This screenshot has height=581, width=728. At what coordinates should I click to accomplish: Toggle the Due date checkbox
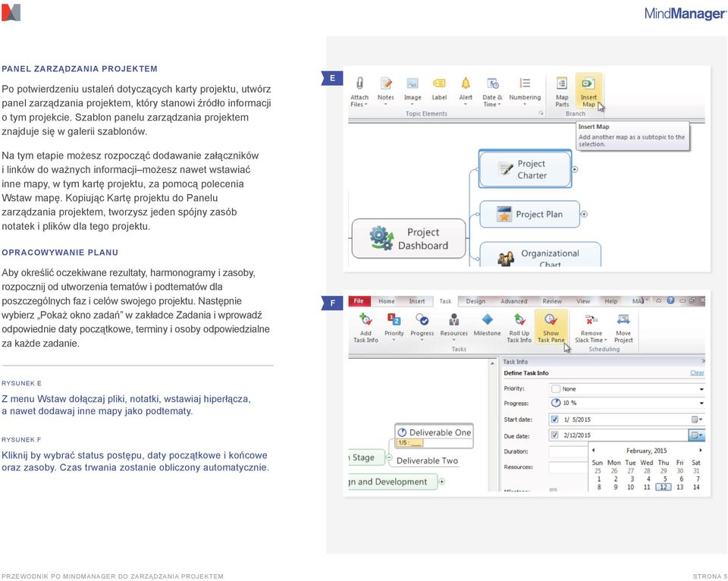(x=554, y=435)
